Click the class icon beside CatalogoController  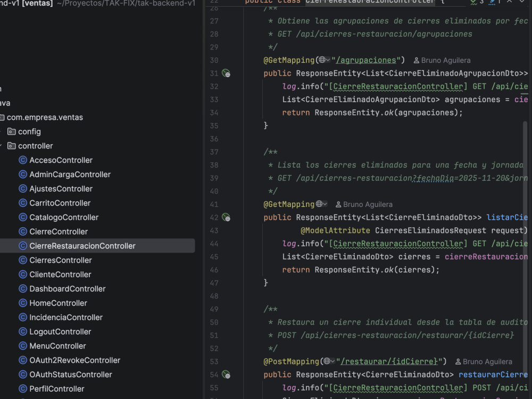(x=23, y=217)
